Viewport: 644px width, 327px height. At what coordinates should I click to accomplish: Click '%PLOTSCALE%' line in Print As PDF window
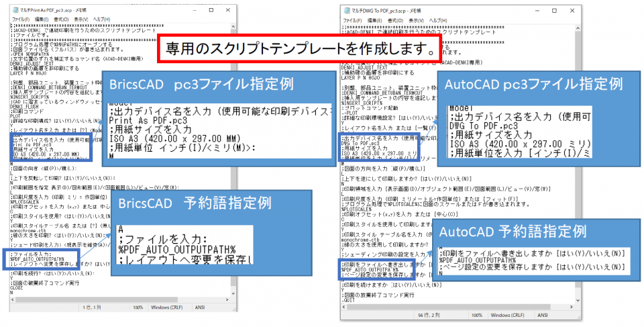pyautogui.click(x=24, y=201)
